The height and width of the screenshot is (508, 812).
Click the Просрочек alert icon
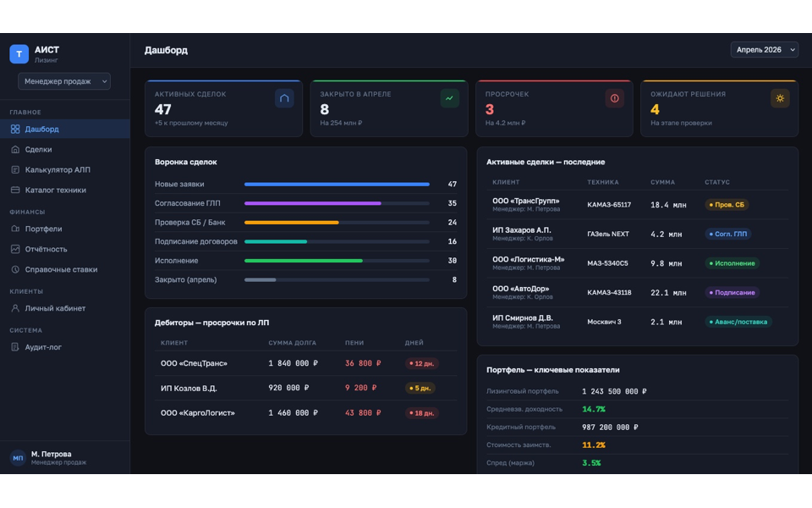615,98
